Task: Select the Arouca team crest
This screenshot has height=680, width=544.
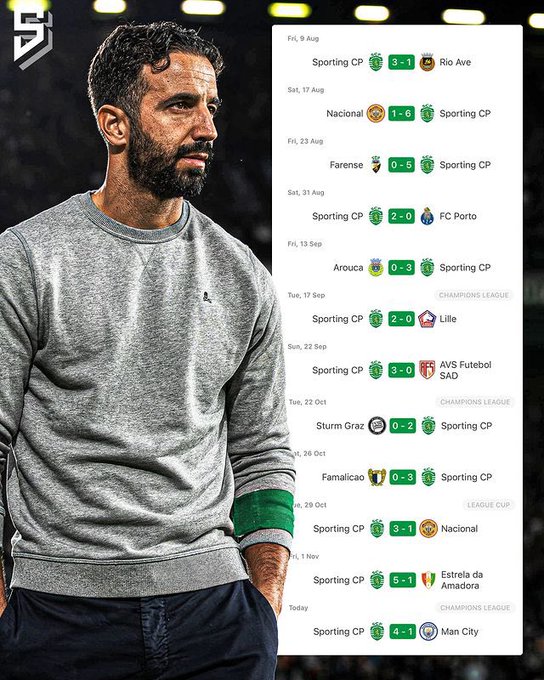Action: click(x=376, y=268)
